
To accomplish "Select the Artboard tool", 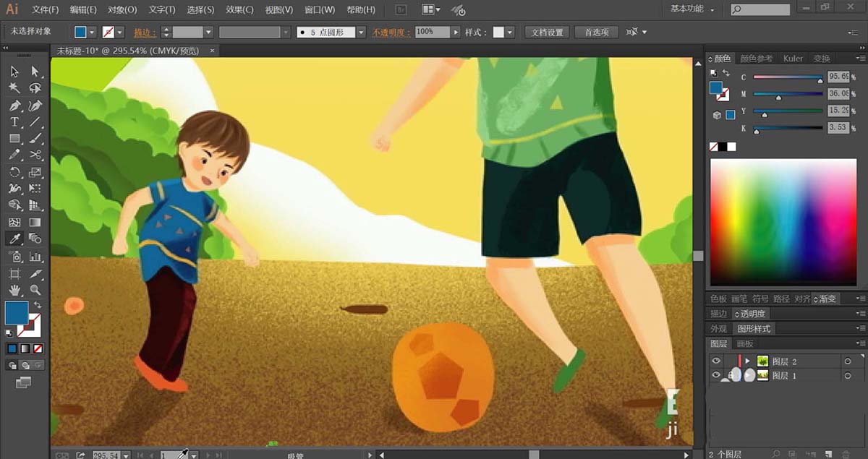I will point(14,274).
